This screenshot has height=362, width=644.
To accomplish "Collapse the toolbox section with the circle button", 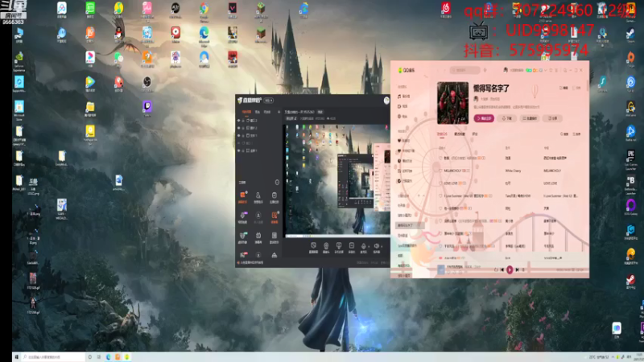I will (277, 183).
